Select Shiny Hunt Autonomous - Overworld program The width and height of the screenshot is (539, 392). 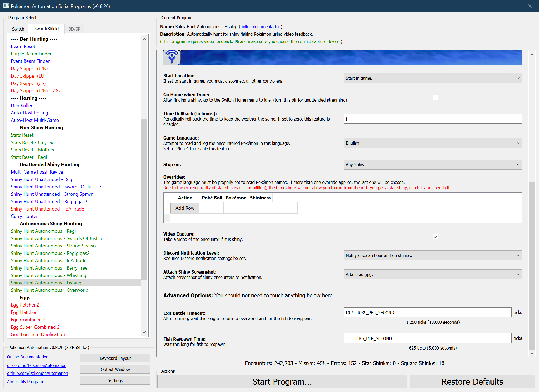(50, 290)
